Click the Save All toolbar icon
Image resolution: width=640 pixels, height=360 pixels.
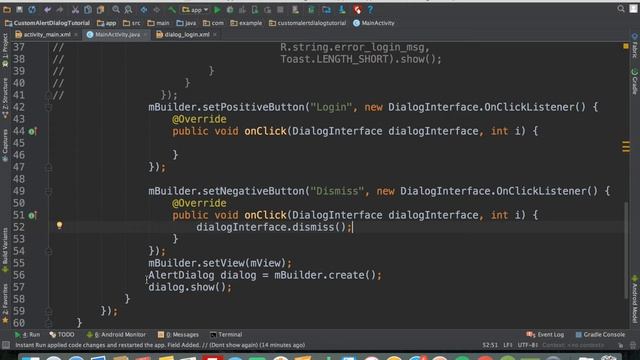[19, 9]
